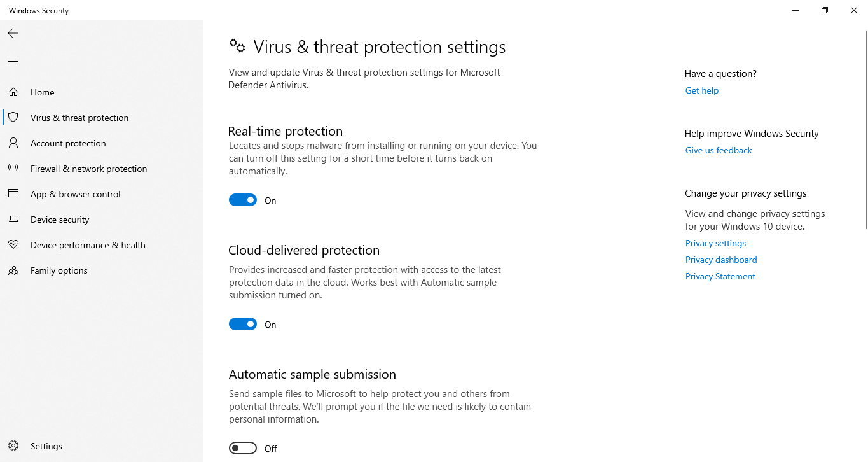Image resolution: width=868 pixels, height=462 pixels.
Task: Read the Privacy Statement link
Action: click(720, 277)
